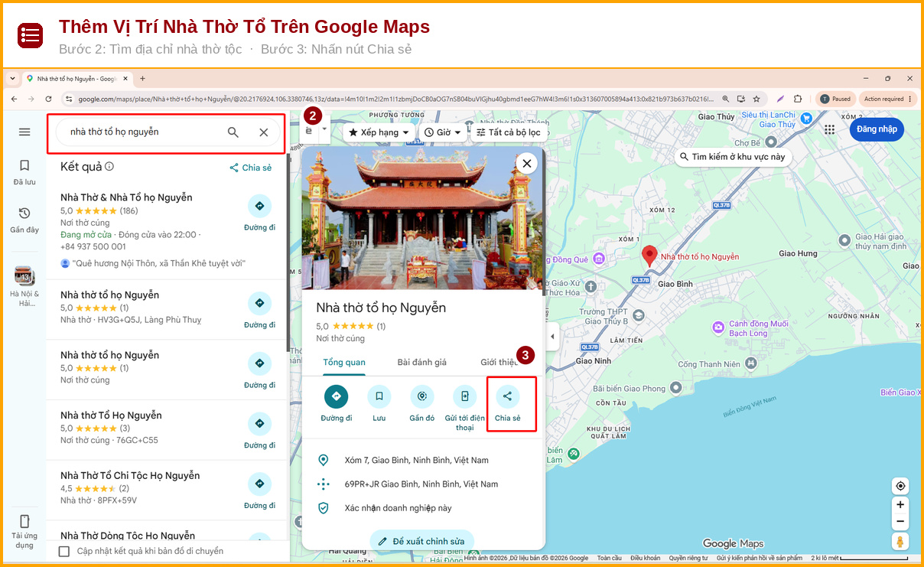924x567 pixels.
Task: Open result Nhà thờ Tổ Họ Nguyễn 76GC+C55
Action: click(x=111, y=415)
